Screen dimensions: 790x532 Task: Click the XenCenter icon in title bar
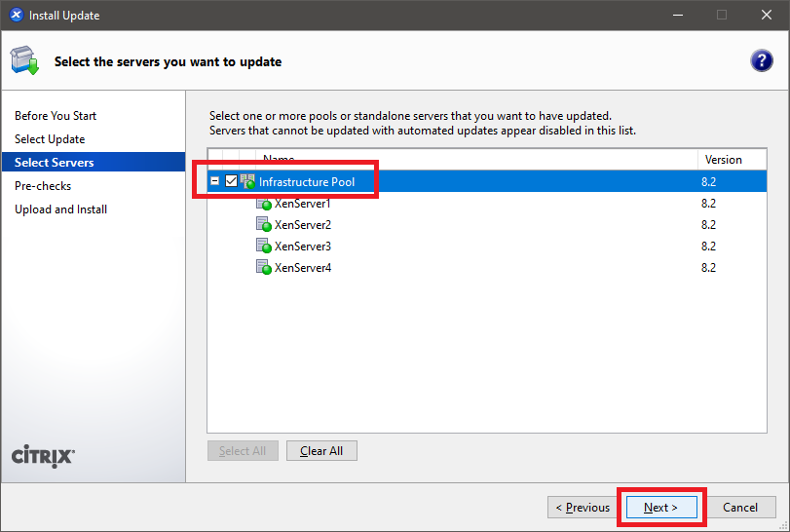[16, 16]
